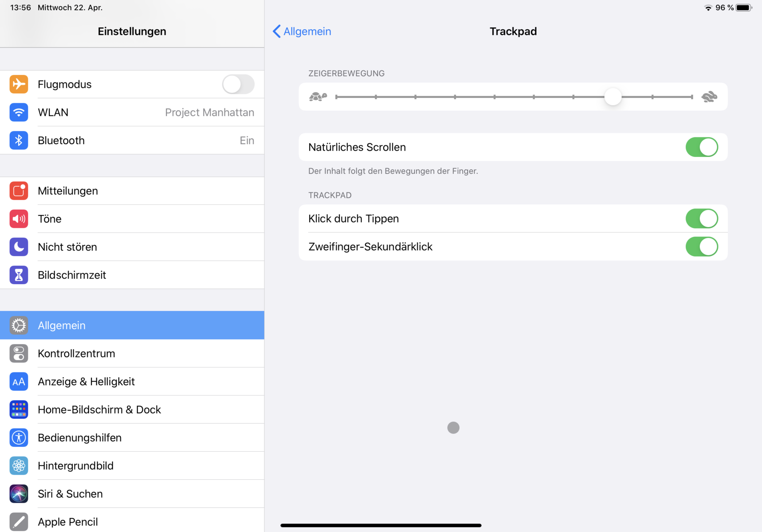Tap the WLAN wifi icon
Screen dimensions: 762x532
click(19, 113)
